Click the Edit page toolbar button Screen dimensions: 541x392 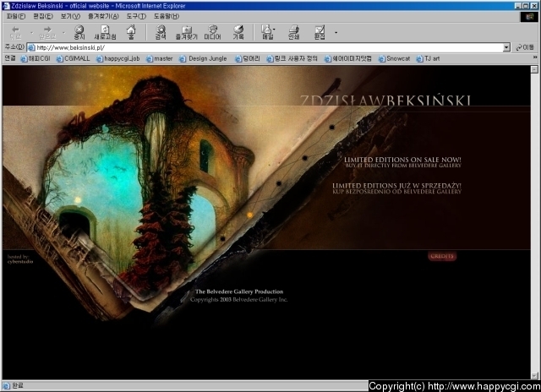tap(320, 32)
